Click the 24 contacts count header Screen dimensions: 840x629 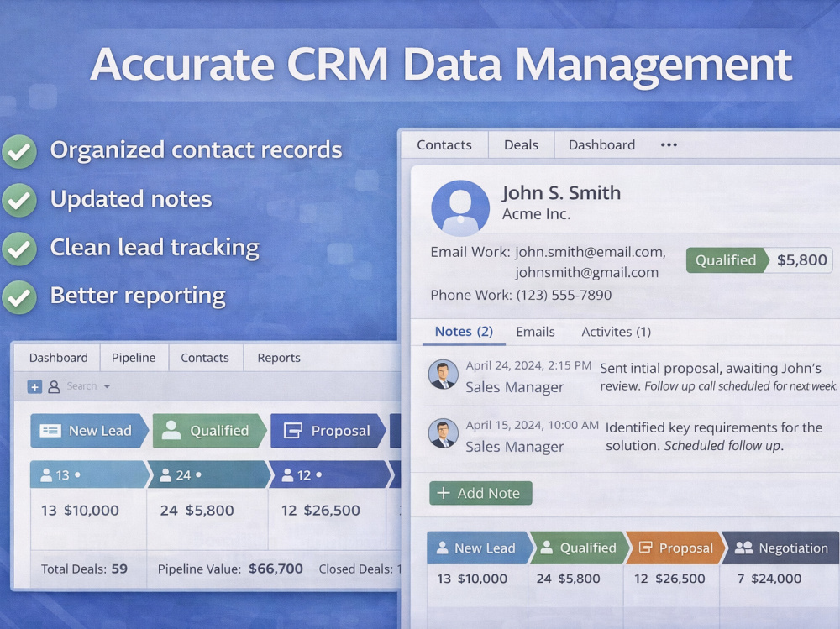tap(209, 474)
